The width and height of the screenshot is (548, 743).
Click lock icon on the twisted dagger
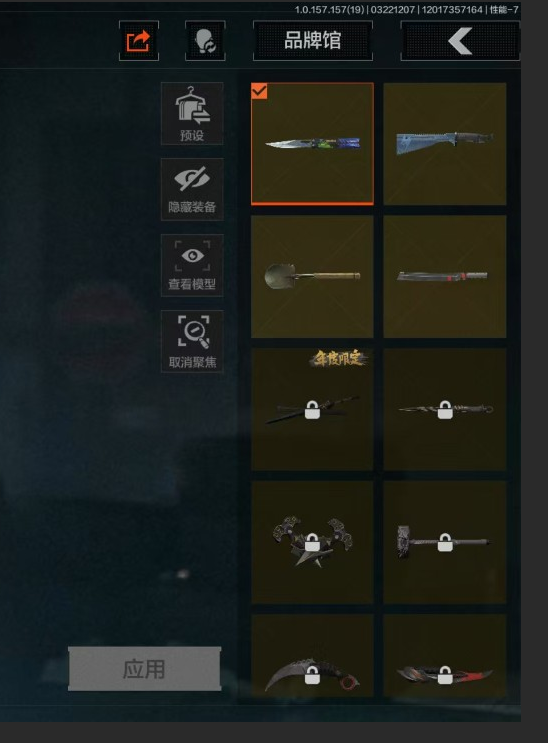pos(445,410)
